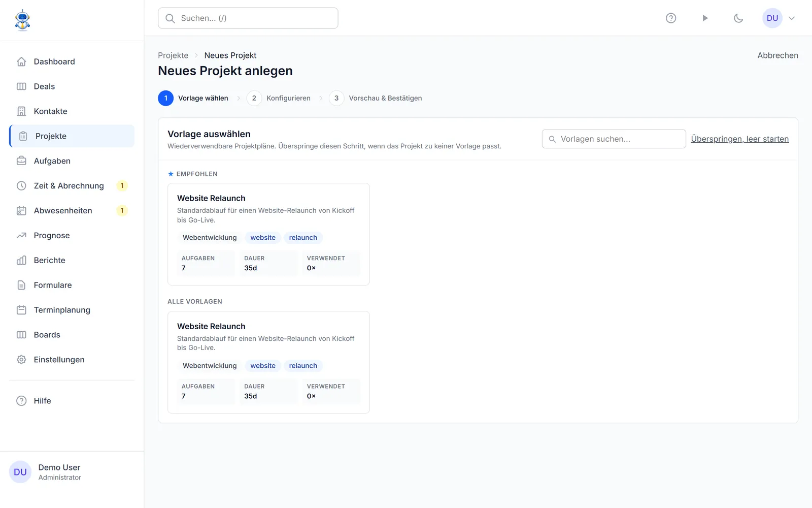812x508 pixels.
Task: Click the Hilfe question mark icon in sidebar
Action: (21, 401)
